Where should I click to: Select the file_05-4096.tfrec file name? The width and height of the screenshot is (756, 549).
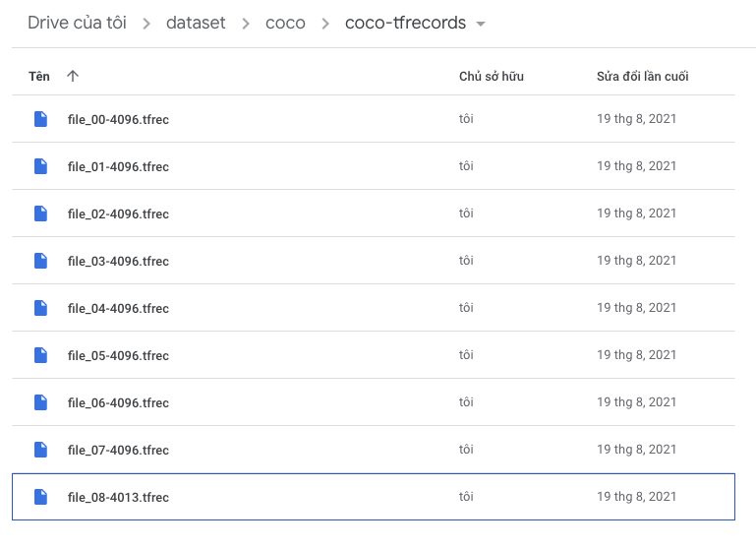pyautogui.click(x=118, y=355)
